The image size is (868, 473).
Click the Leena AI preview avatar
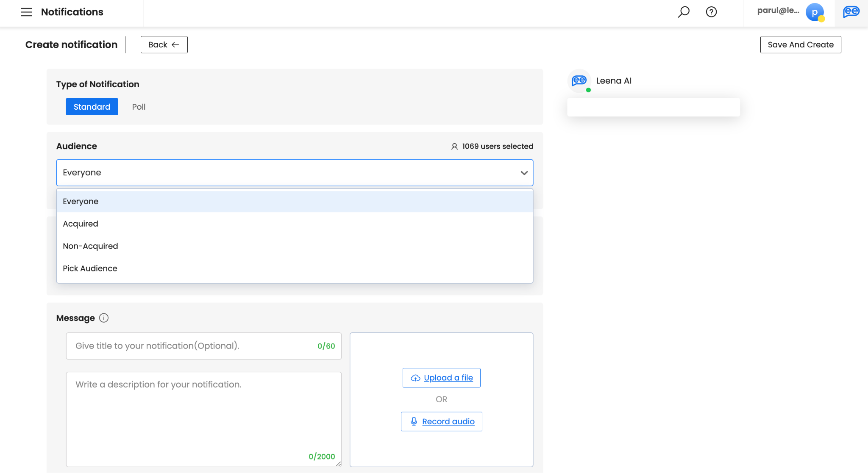coord(579,80)
